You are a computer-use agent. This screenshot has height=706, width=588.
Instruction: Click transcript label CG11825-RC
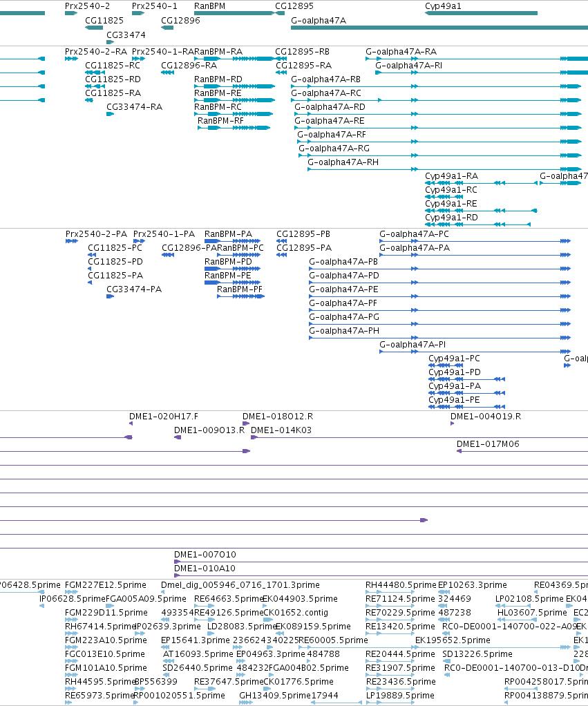click(113, 66)
